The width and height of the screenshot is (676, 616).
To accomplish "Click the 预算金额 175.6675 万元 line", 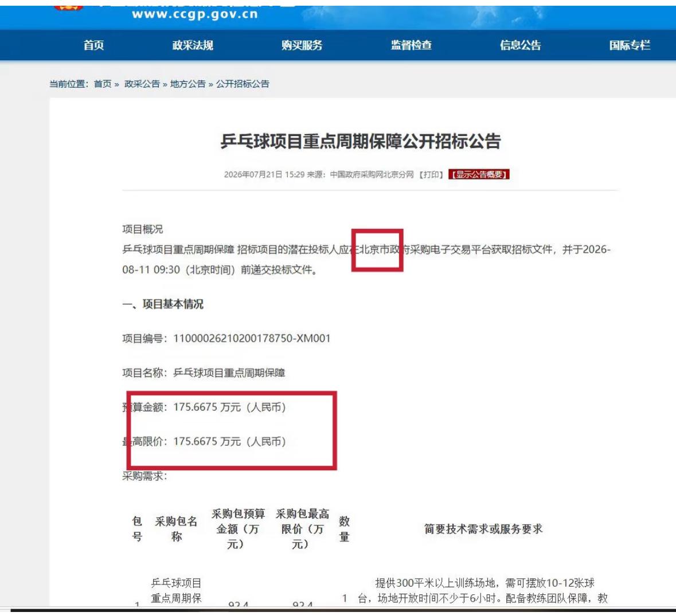I will click(204, 407).
